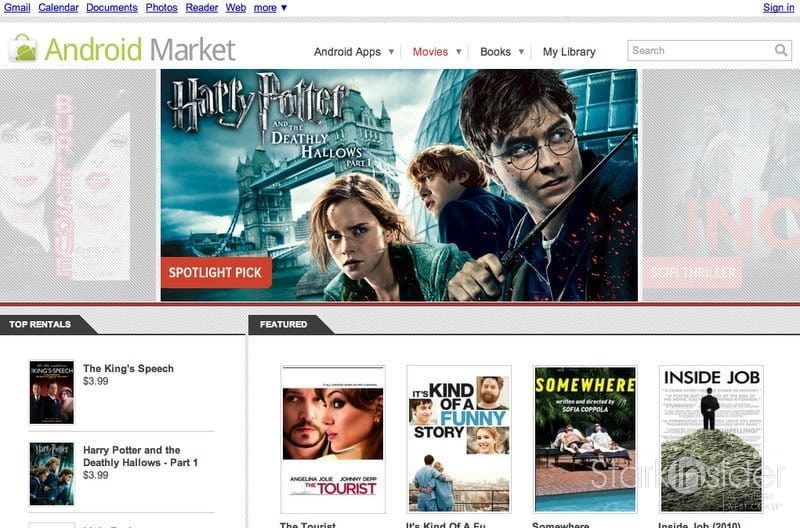Select The Tourist movie poster
The image size is (800, 528).
(x=332, y=439)
